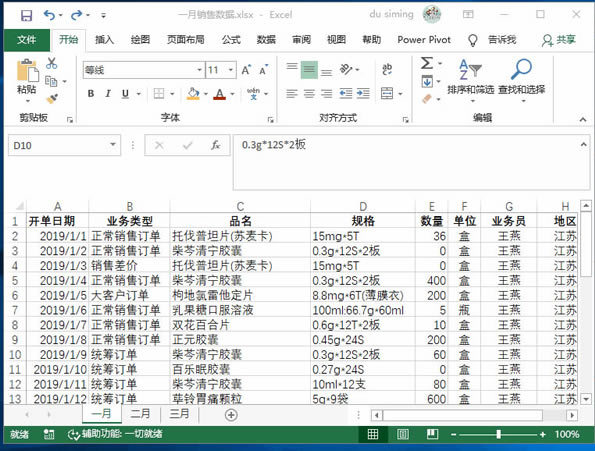This screenshot has width=595, height=451.
Task: Open the font name dropdown (等线)
Action: tap(199, 70)
